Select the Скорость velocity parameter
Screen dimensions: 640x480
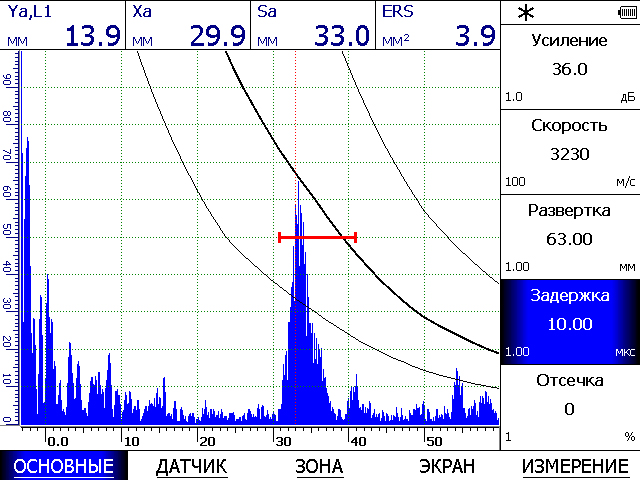[x=569, y=151]
